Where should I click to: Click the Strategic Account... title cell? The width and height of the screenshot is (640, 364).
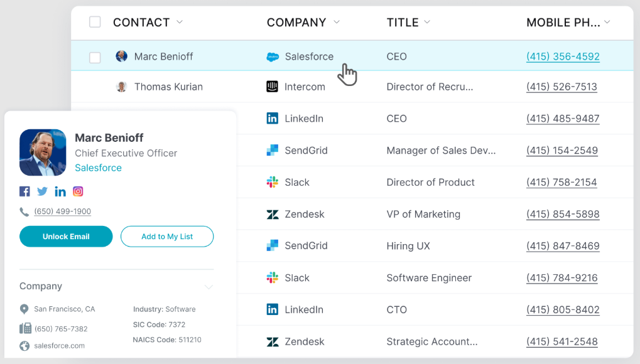point(432,341)
